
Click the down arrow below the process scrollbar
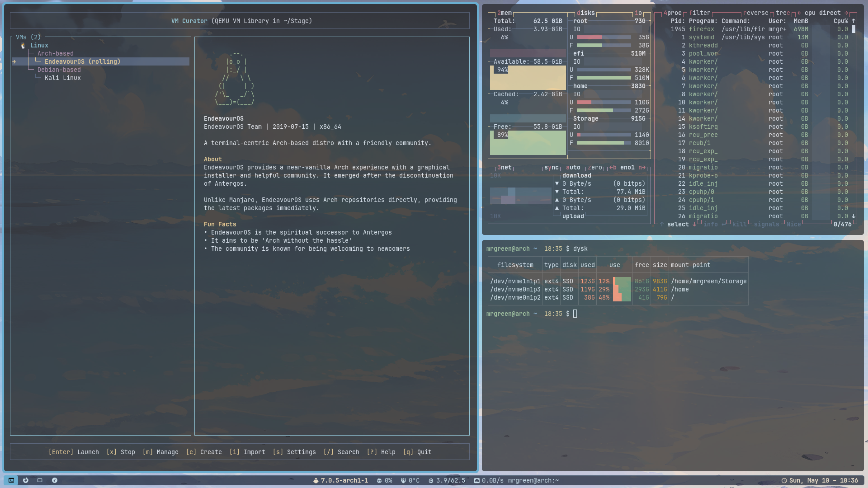[854, 216]
